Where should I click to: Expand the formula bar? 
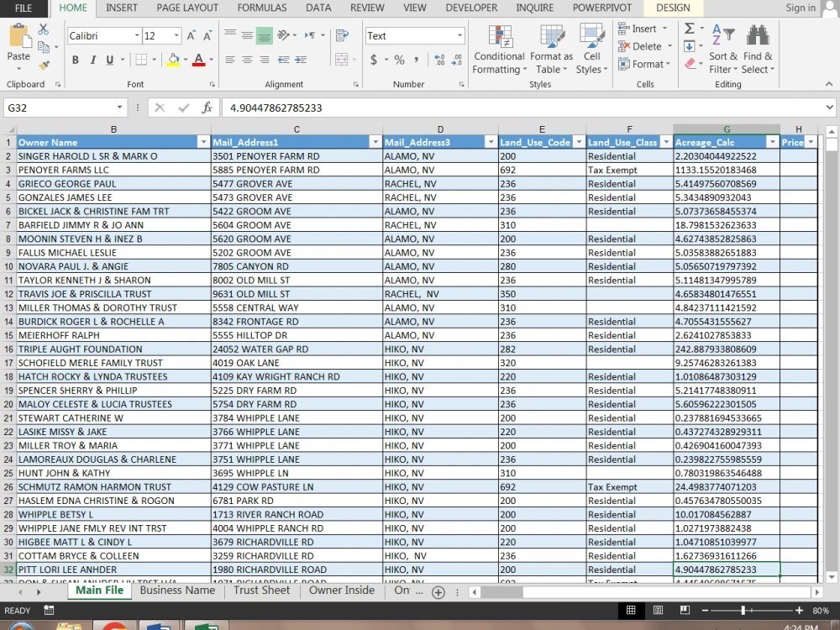[x=829, y=108]
